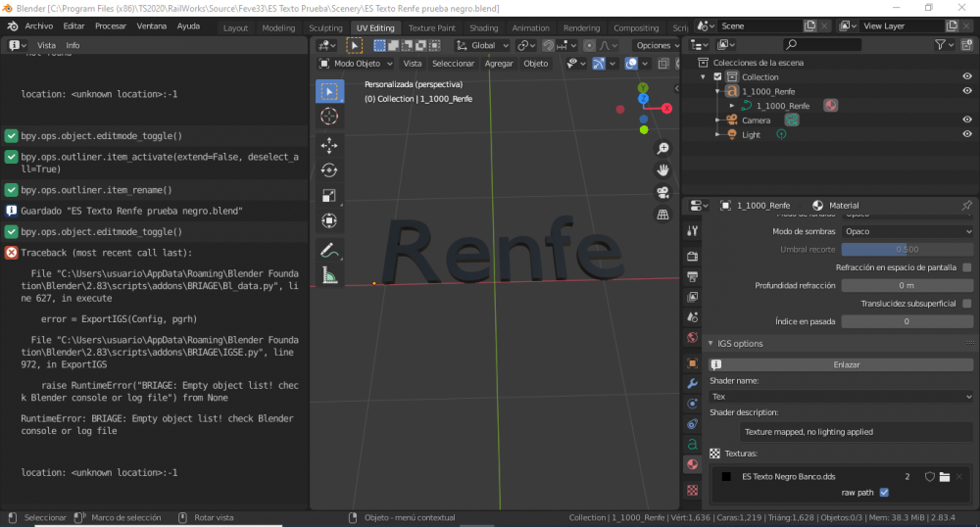
Task: Pin the properties editor with pin icon
Action: (967, 206)
